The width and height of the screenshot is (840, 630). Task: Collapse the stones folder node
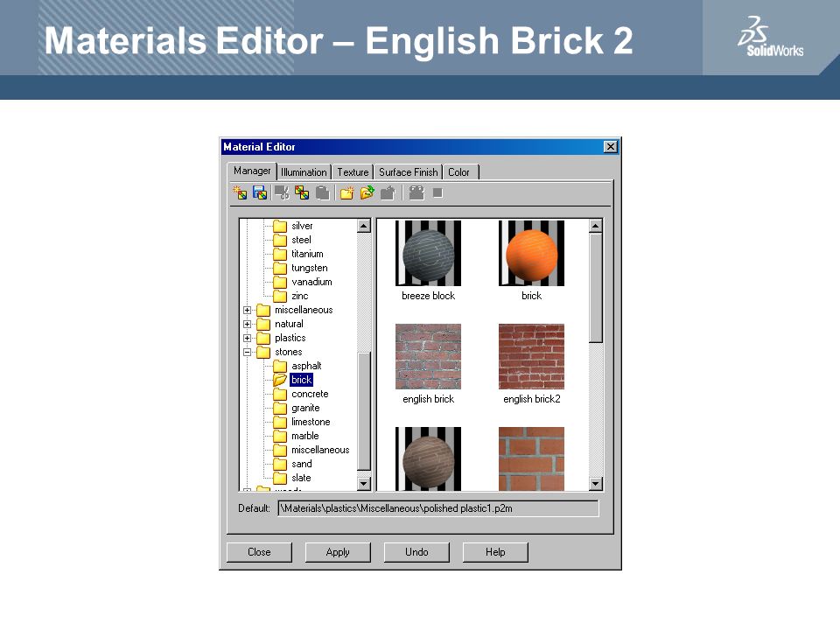[x=247, y=352]
